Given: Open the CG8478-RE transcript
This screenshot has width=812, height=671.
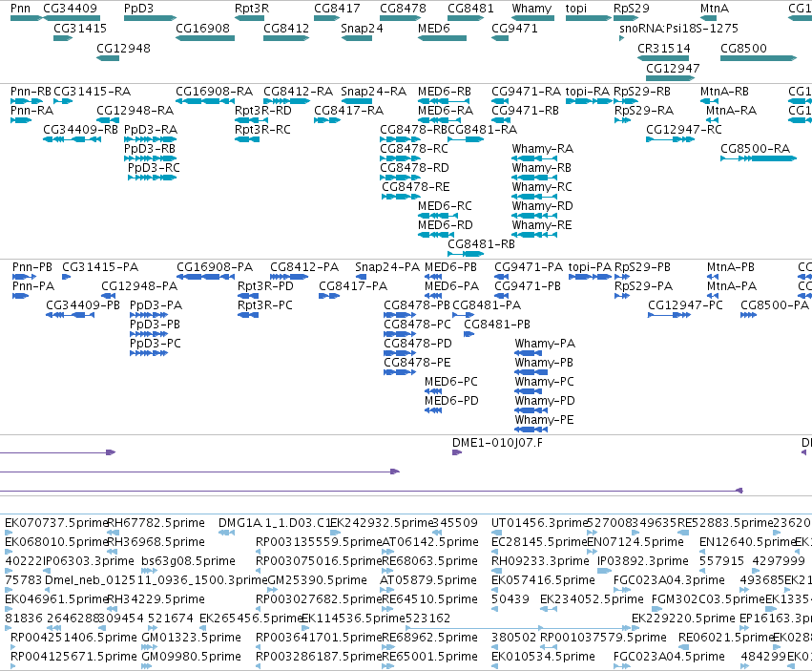Looking at the screenshot, I should pos(402,197).
